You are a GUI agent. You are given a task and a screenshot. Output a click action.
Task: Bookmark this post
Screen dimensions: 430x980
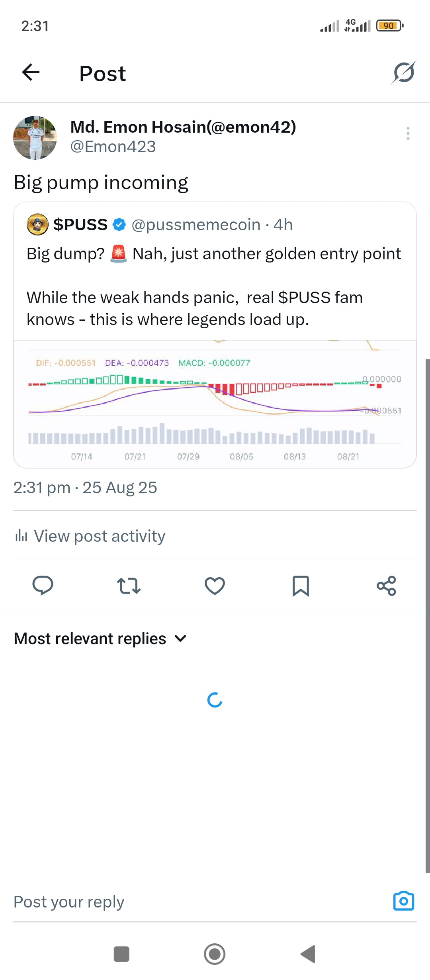click(x=301, y=586)
